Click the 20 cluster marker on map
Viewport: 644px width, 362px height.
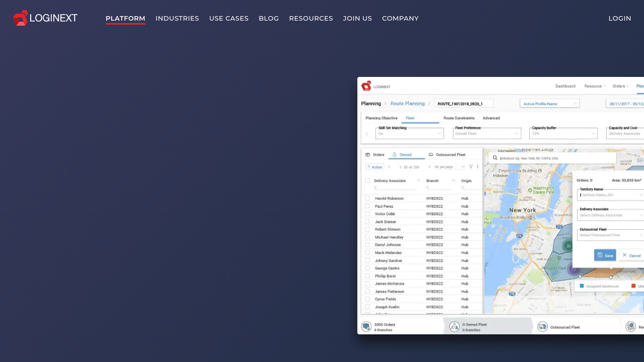coord(568,246)
